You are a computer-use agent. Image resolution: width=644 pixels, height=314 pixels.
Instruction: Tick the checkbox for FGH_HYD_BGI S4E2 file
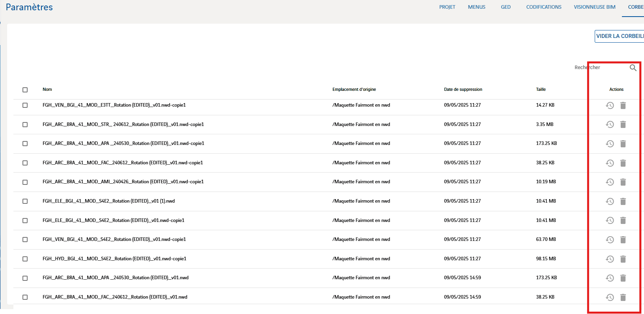pyautogui.click(x=25, y=259)
